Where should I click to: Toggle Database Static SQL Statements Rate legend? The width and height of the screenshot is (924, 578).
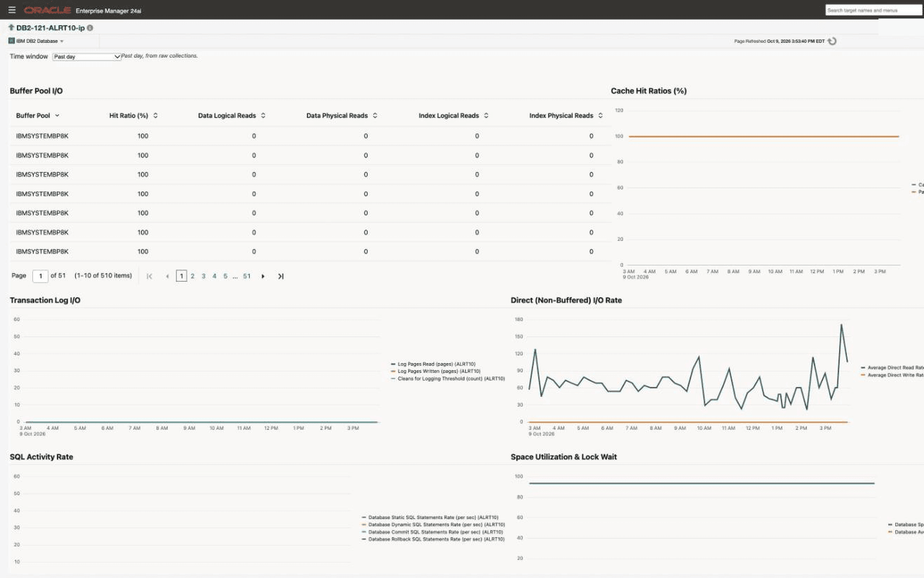coord(430,517)
